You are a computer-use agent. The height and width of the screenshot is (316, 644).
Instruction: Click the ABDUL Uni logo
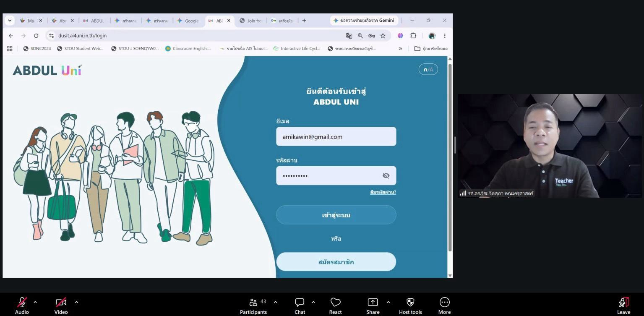click(47, 71)
